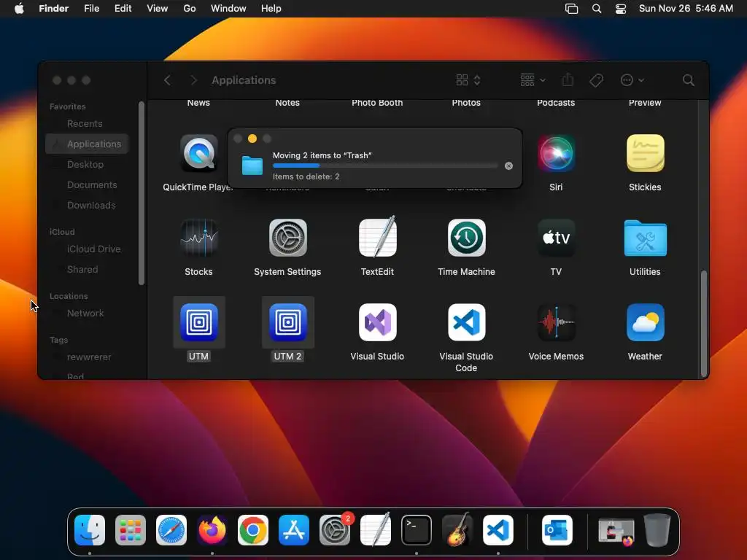Select Applications in the sidebar
The image size is (747, 560).
coord(88,144)
